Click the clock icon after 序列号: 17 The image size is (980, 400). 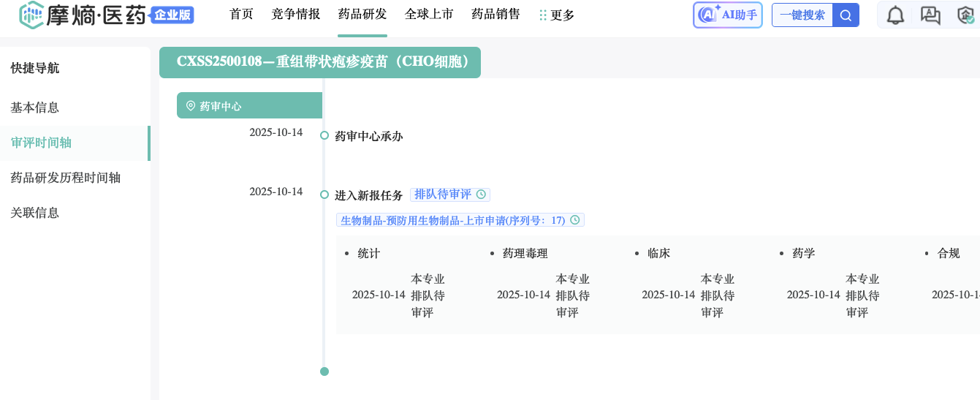(575, 220)
